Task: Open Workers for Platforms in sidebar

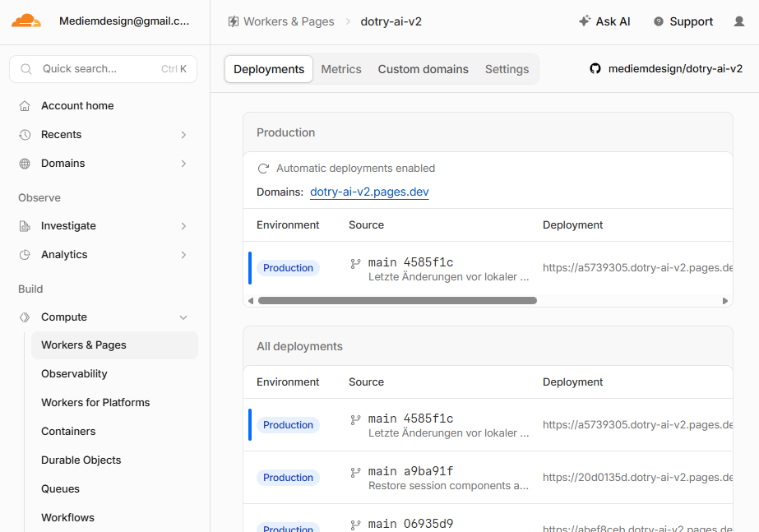Action: coord(95,402)
